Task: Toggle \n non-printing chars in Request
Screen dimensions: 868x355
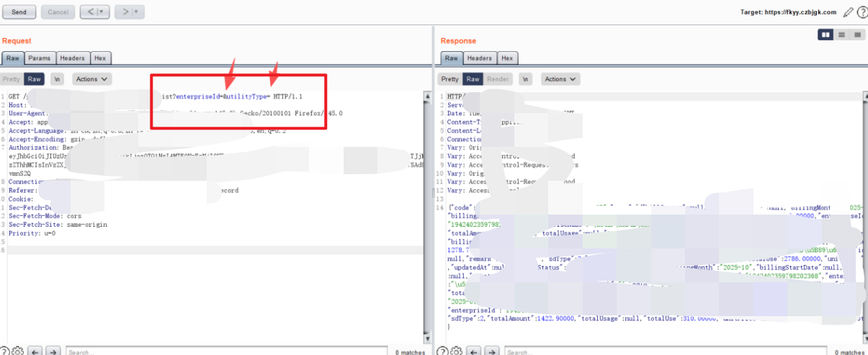Action: 58,79
